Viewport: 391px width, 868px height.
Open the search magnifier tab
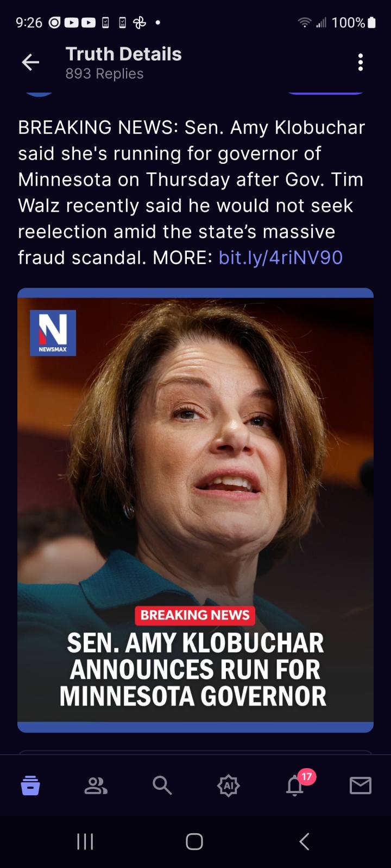(162, 785)
